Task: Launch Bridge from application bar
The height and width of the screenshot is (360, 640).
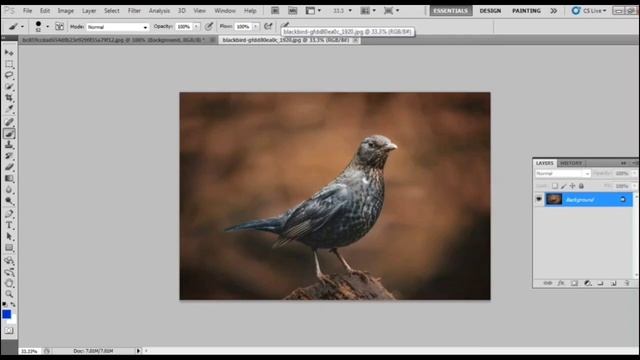Action: [275, 11]
